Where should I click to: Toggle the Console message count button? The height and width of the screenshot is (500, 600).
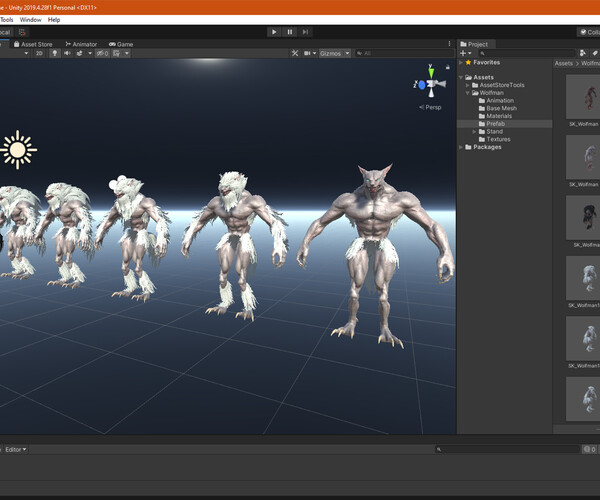point(589,450)
